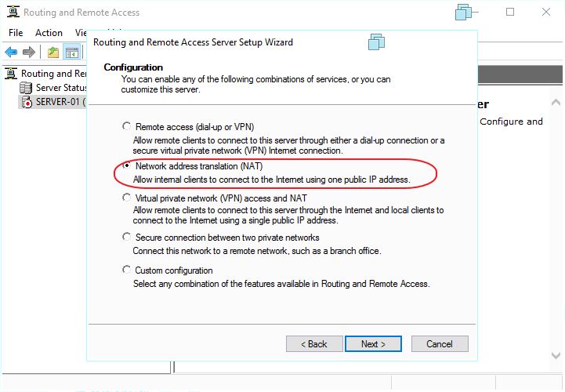Image resolution: width=565 pixels, height=392 pixels.
Task: Click the Up One Level folder icon
Action: click(53, 53)
